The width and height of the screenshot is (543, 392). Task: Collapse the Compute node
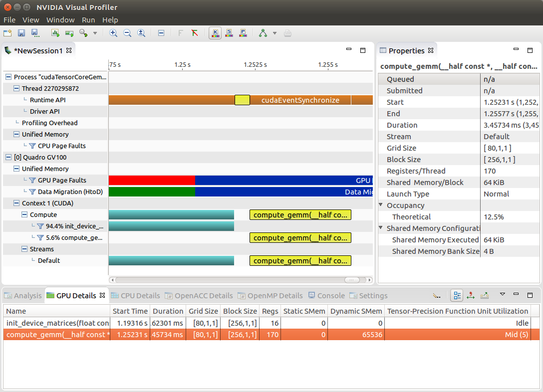pyautogui.click(x=24, y=214)
